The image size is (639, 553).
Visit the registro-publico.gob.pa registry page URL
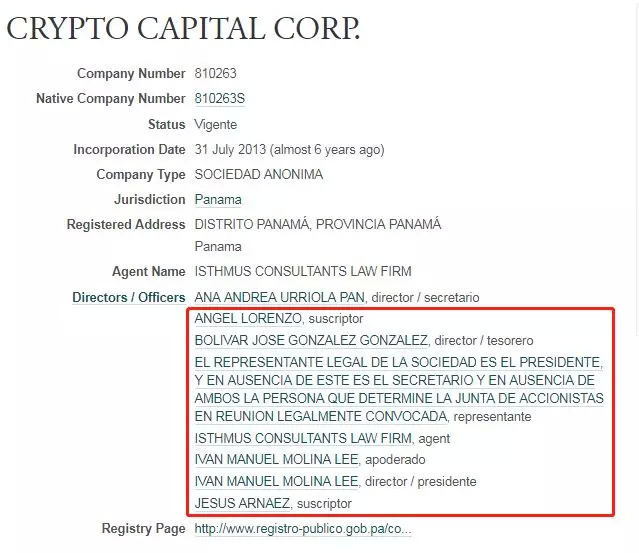click(x=303, y=529)
